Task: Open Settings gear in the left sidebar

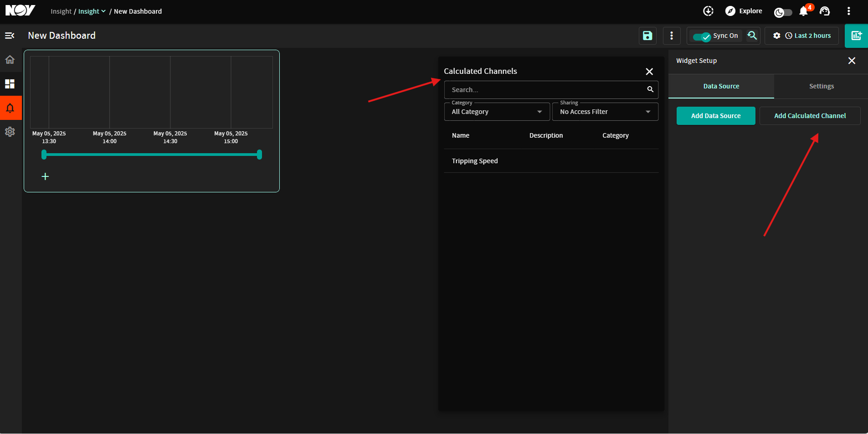Action: point(10,132)
